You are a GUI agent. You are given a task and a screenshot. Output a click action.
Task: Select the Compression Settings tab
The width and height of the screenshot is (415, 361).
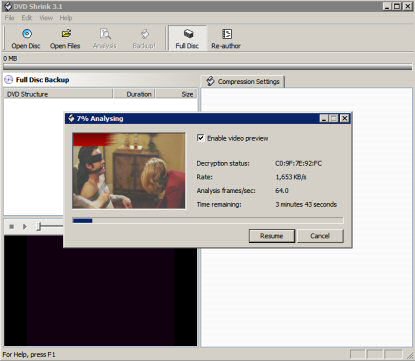point(242,81)
